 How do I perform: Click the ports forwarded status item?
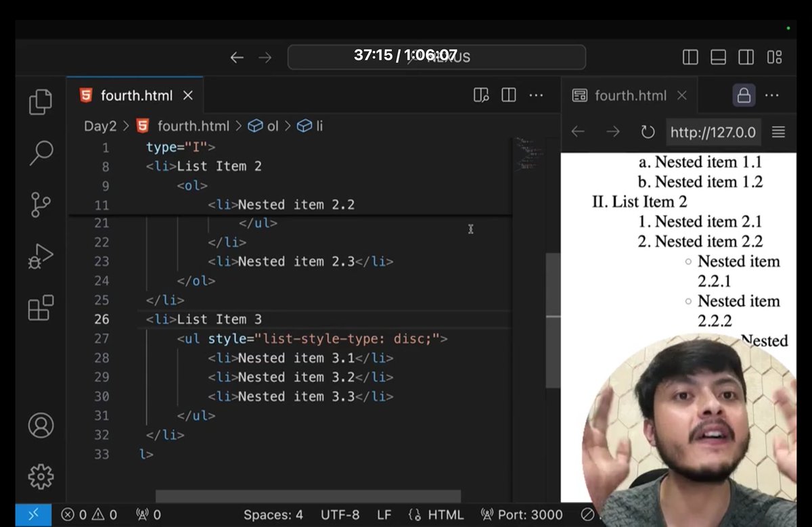coord(148,515)
